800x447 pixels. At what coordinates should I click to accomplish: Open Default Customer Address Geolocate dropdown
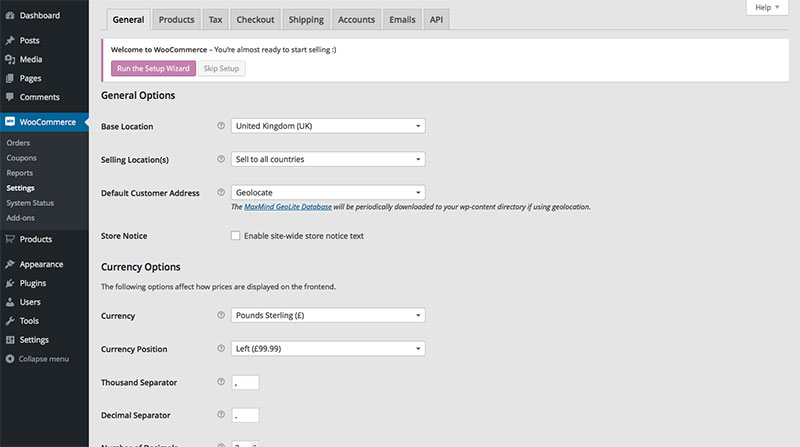coord(328,192)
